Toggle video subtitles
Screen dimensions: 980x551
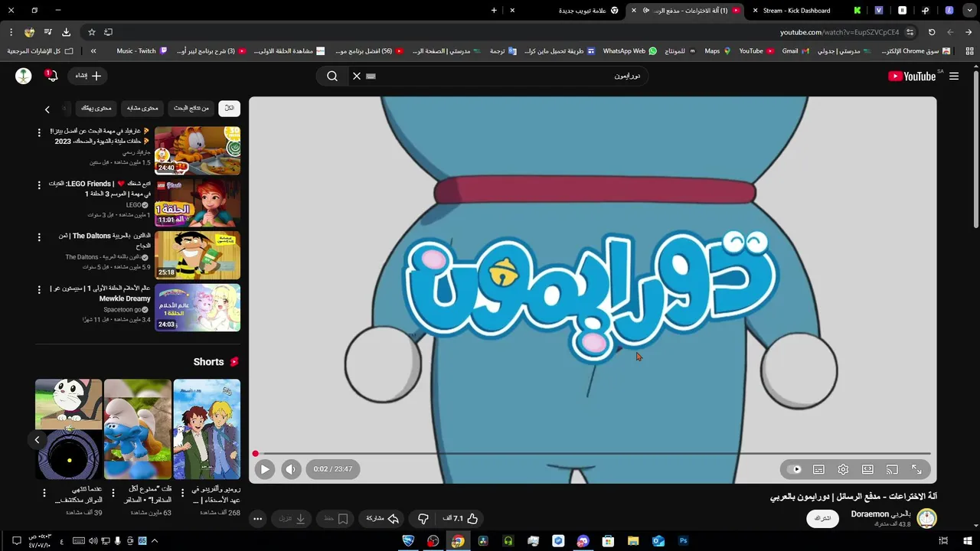(818, 469)
